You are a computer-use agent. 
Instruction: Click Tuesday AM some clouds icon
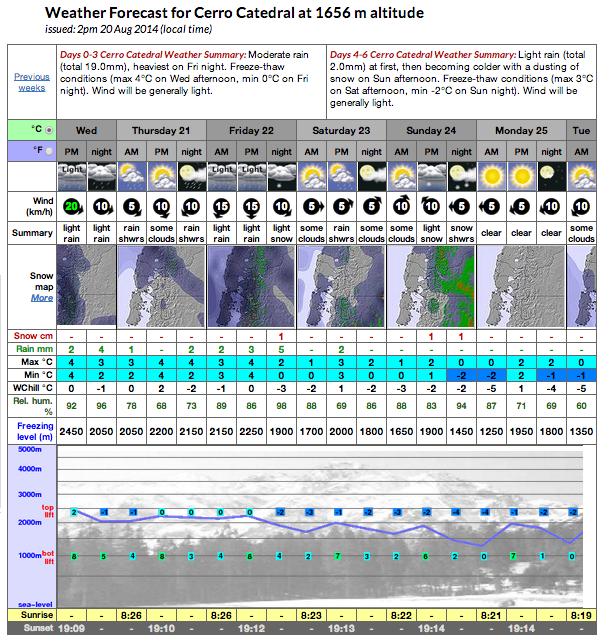point(582,176)
